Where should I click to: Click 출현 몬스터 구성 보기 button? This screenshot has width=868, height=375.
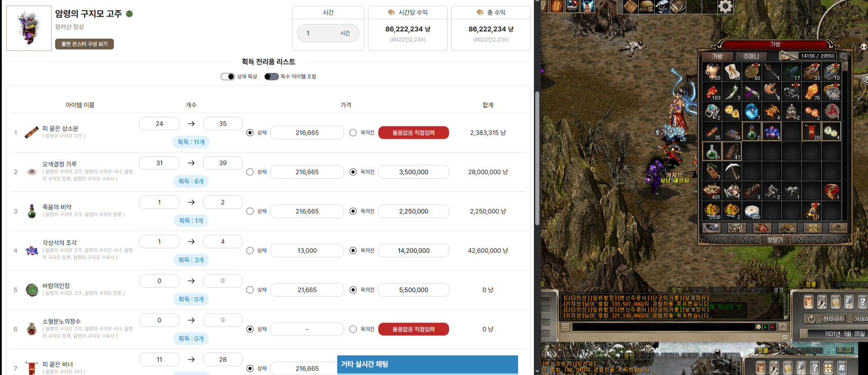(85, 44)
